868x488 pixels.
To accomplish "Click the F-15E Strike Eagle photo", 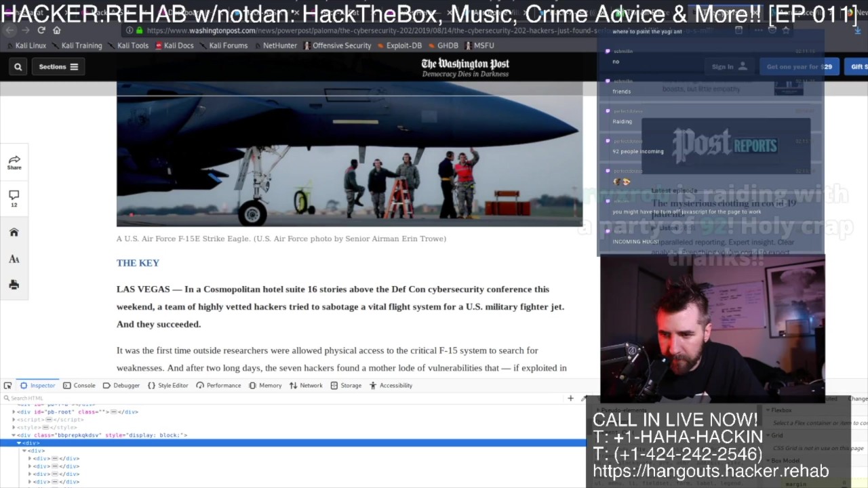I will (349, 154).
